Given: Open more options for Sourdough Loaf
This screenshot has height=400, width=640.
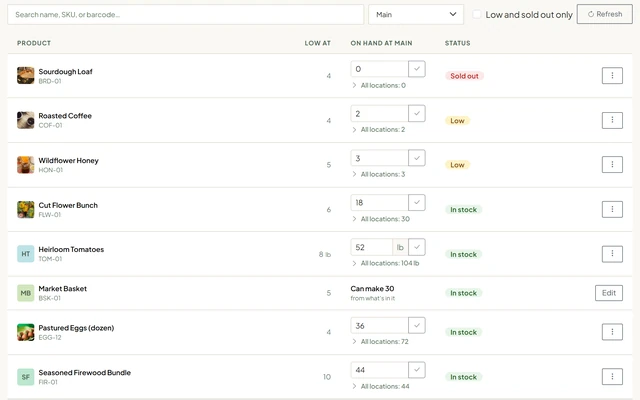Looking at the screenshot, I should pos(612,76).
